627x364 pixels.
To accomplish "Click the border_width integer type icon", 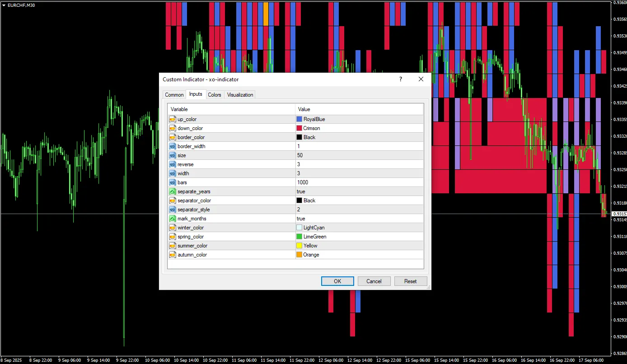I will (x=172, y=146).
